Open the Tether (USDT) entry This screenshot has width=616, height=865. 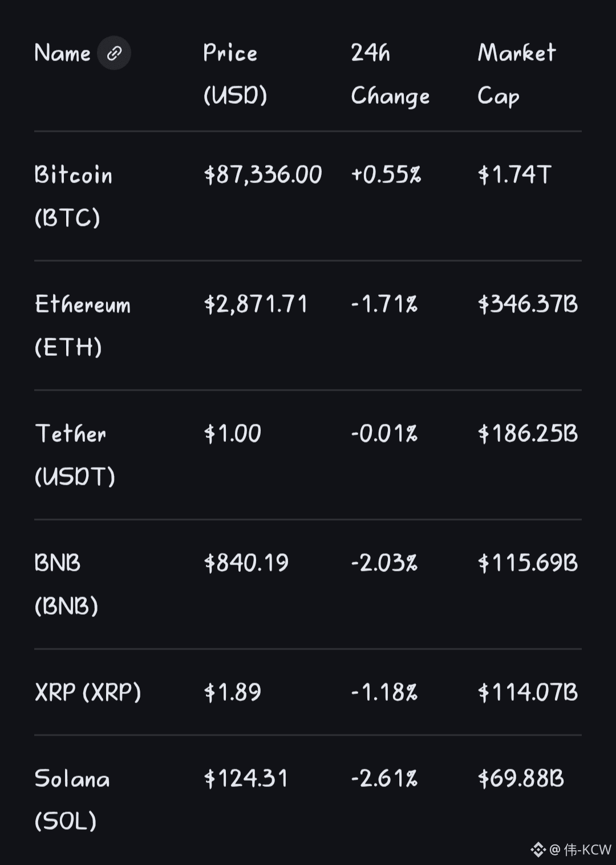74,455
